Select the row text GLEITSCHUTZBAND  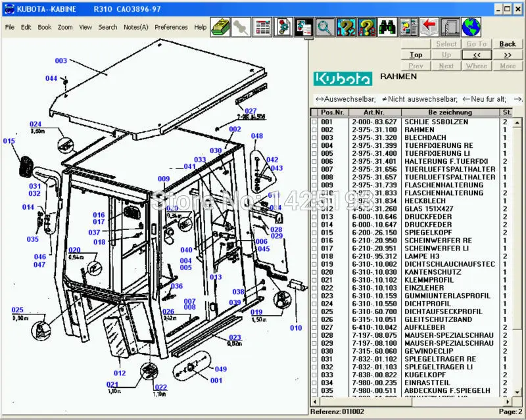(x=438, y=319)
